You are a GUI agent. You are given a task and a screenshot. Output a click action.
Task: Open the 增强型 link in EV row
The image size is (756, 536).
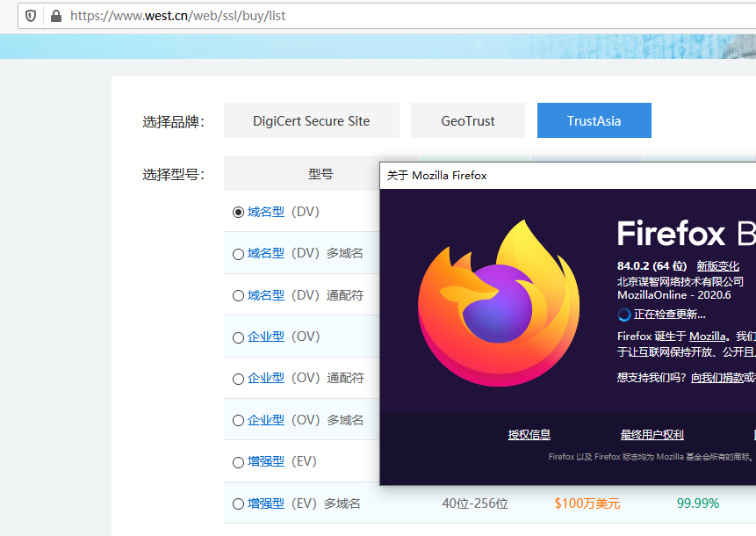[x=266, y=462]
